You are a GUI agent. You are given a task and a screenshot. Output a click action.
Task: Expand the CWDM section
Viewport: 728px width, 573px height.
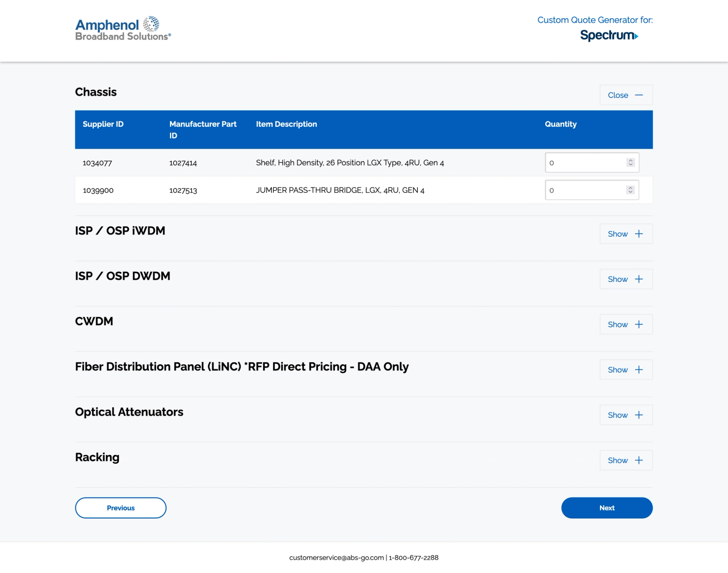point(626,324)
